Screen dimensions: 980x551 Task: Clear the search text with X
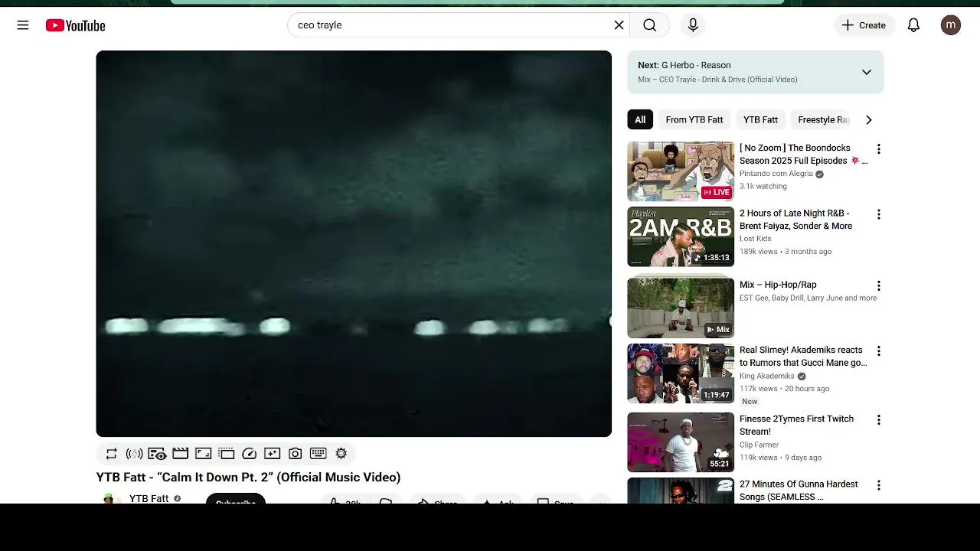click(619, 25)
